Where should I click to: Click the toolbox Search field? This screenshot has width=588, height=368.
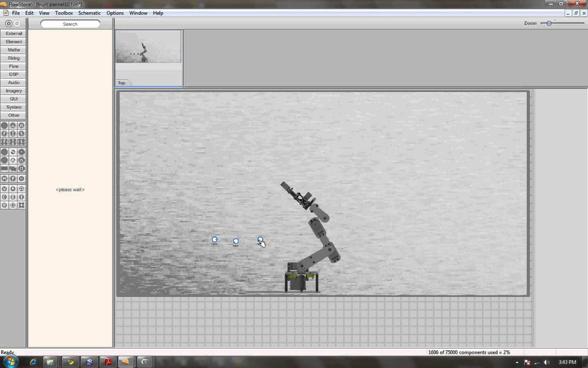[70, 24]
